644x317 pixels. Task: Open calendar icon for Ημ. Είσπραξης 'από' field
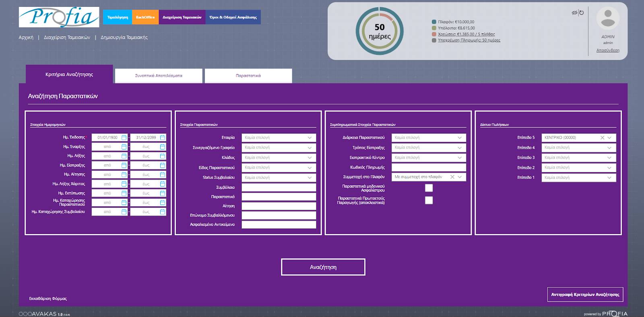click(124, 166)
